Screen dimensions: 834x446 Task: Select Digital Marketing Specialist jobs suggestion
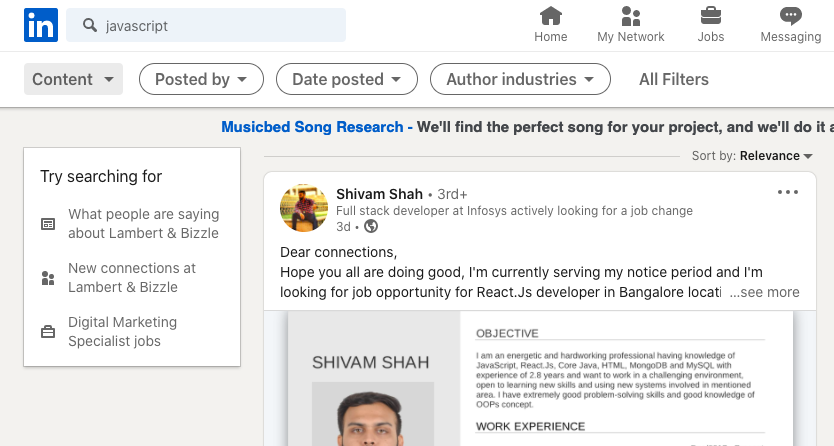pyautogui.click(x=122, y=331)
